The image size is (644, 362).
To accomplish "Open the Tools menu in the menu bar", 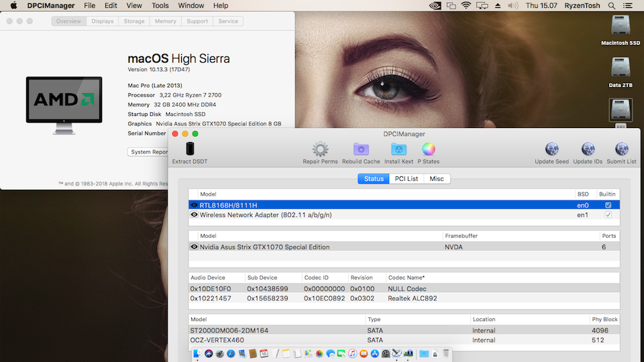I will 160,5.
